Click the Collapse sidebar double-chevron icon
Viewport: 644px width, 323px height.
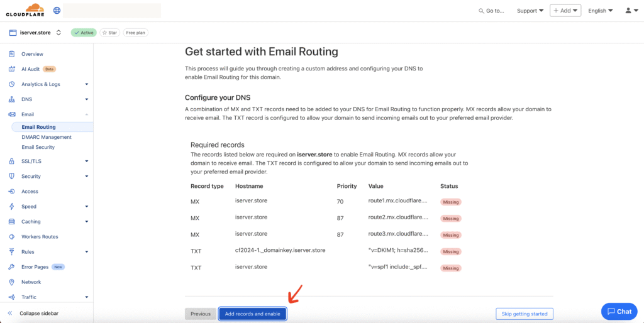click(x=10, y=313)
